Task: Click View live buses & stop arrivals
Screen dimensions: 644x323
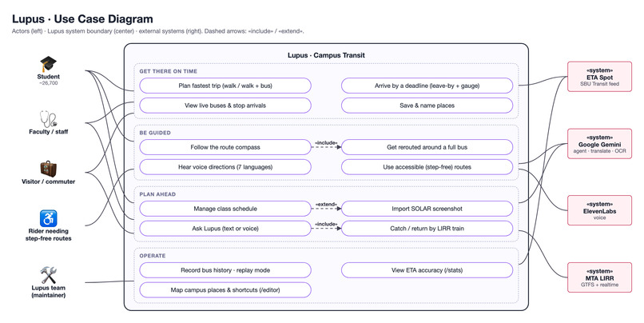Action: point(225,106)
